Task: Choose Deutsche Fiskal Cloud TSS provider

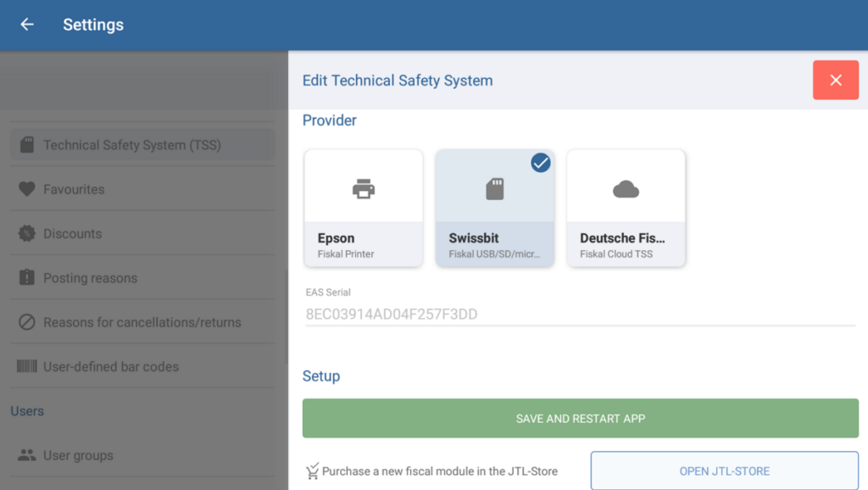Action: (x=626, y=244)
